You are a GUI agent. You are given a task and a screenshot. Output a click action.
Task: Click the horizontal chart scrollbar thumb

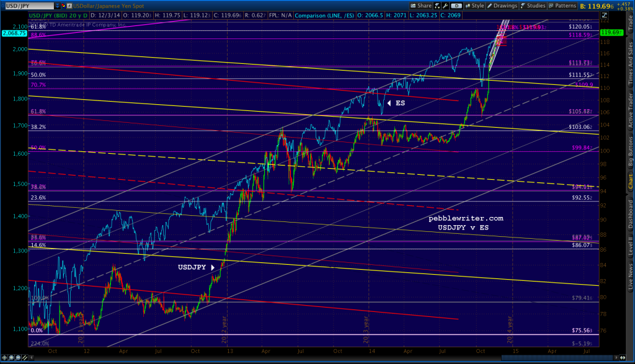coord(557,358)
